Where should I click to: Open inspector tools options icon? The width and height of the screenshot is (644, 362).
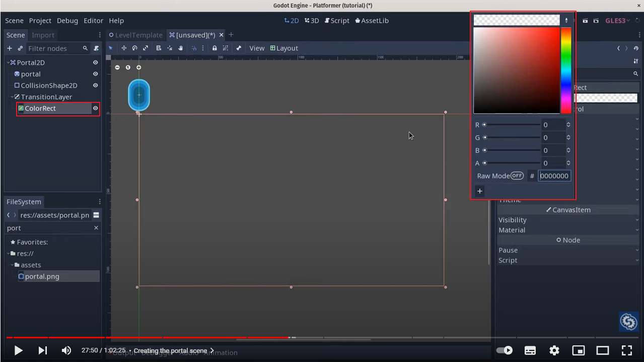point(636,61)
